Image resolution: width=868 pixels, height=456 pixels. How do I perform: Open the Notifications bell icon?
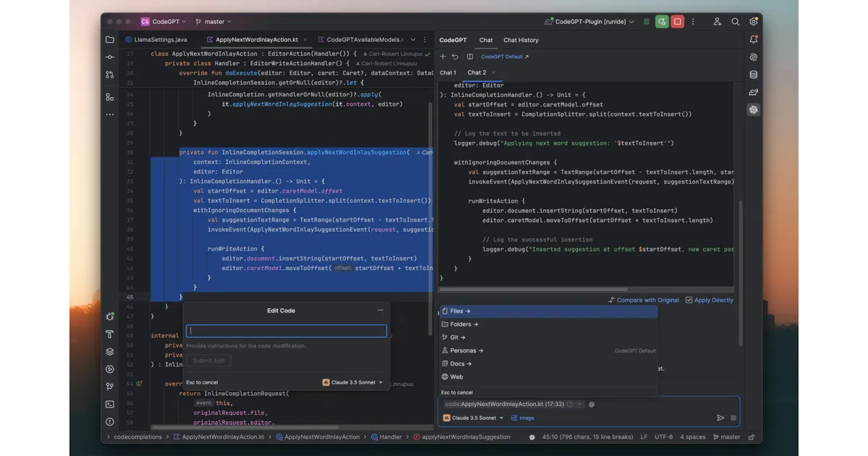pyautogui.click(x=754, y=40)
